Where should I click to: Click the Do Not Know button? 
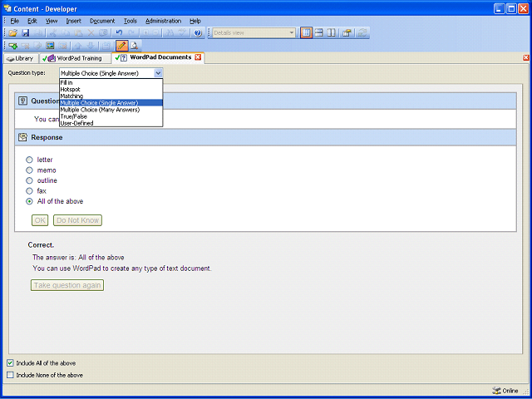point(77,220)
